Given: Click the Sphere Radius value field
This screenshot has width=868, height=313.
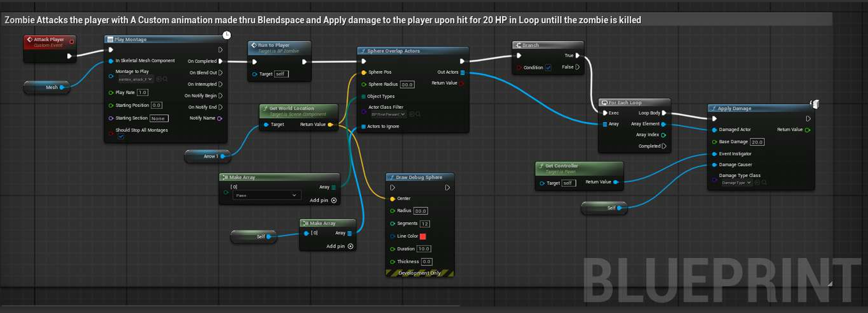Looking at the screenshot, I should click(x=407, y=84).
